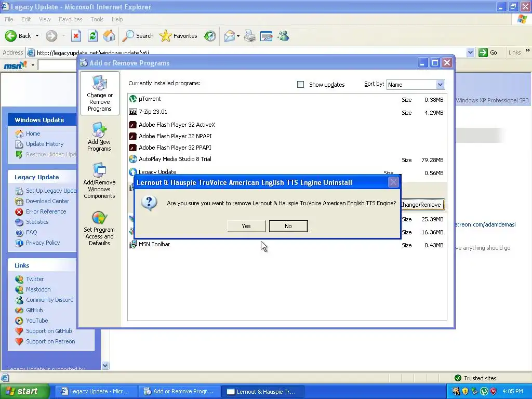Open Support on Patreon link
Screen dimensions: 532x399
[x=50, y=341]
